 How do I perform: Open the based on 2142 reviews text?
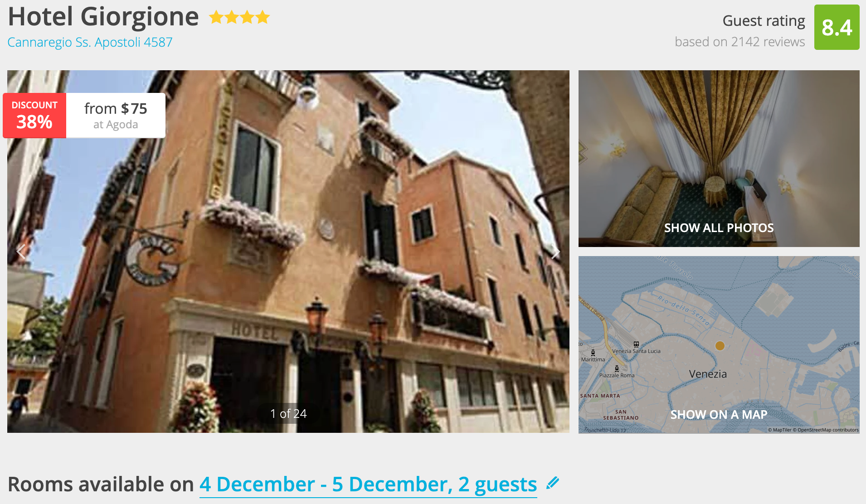740,42
